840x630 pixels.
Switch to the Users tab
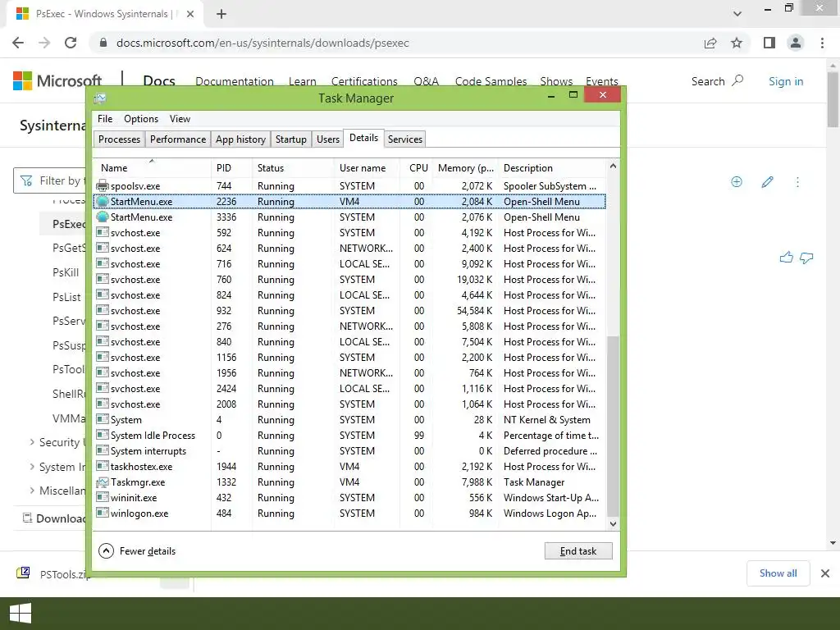tap(328, 139)
